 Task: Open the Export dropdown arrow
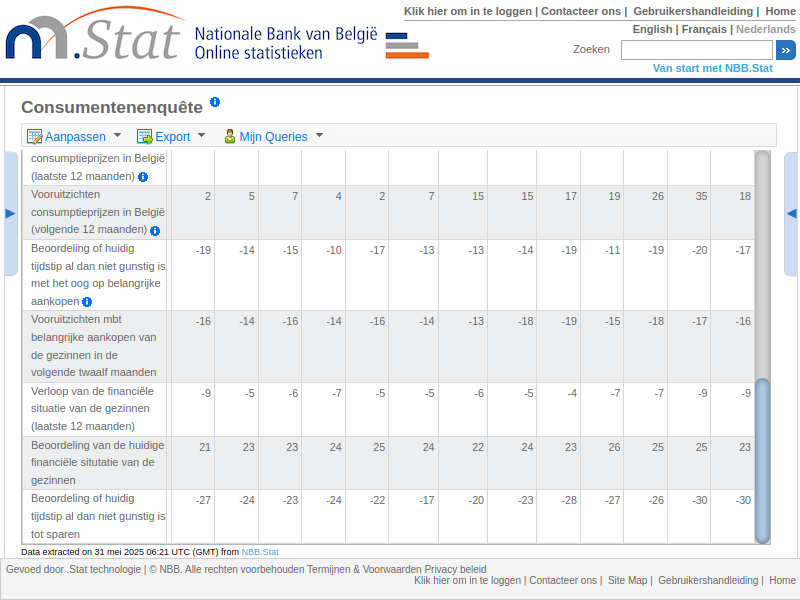201,135
